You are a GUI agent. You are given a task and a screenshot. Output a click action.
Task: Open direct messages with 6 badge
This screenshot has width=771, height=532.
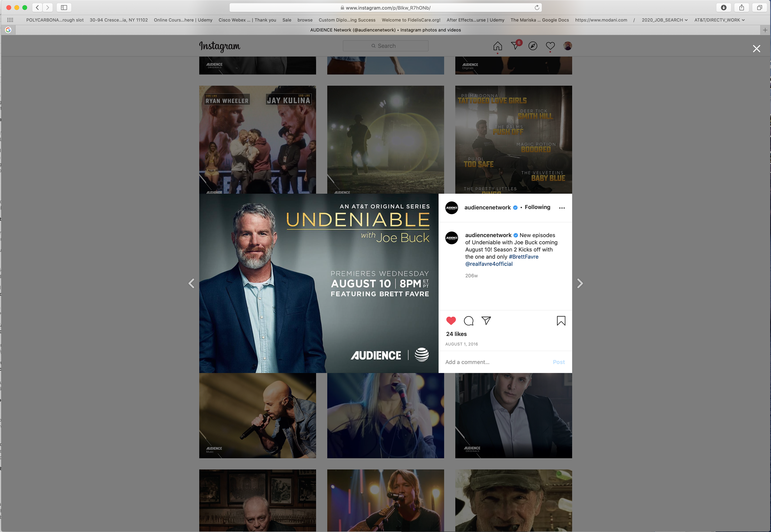click(516, 45)
